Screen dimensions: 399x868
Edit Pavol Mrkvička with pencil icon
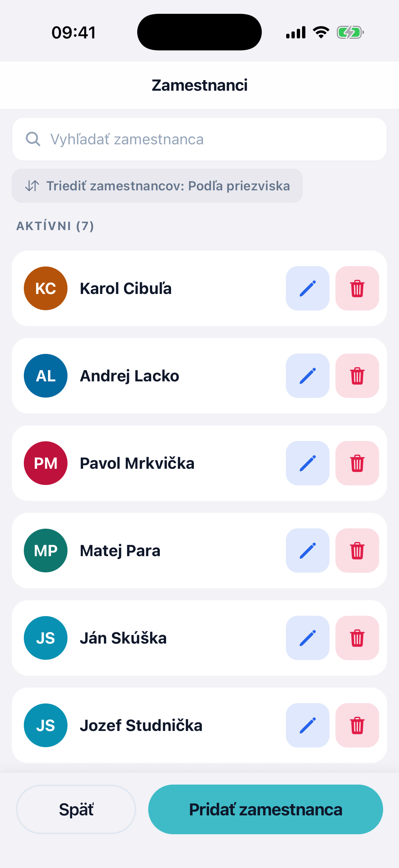coord(307,463)
